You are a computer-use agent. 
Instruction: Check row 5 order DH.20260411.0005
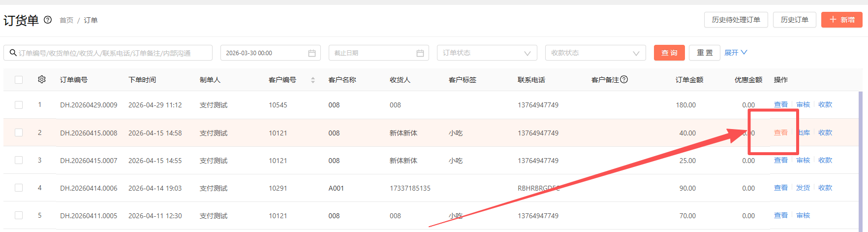click(x=19, y=215)
